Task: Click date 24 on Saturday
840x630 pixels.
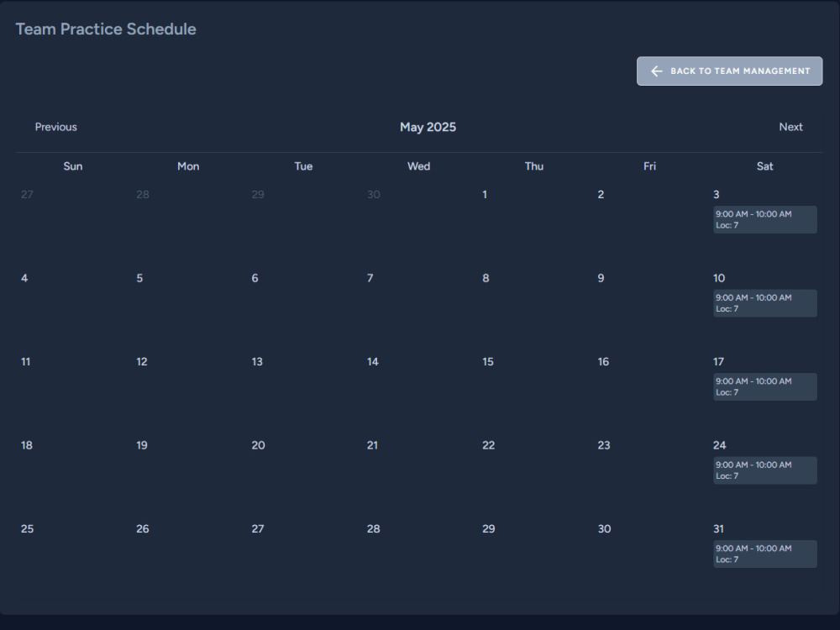Action: click(720, 445)
